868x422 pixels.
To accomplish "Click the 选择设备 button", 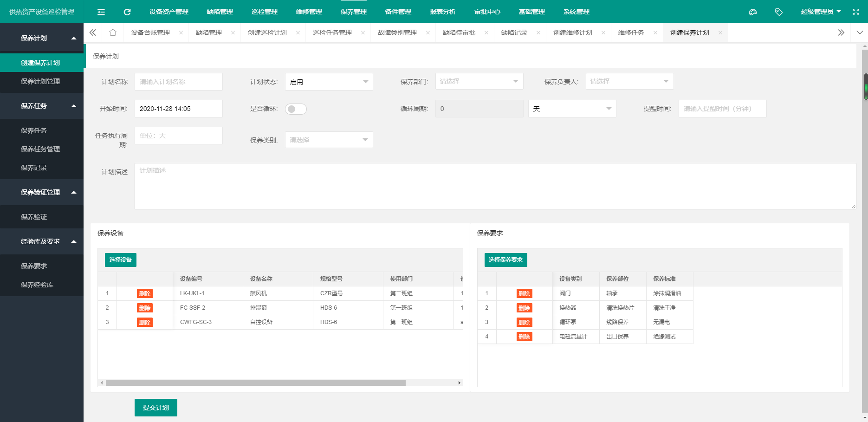I will tap(121, 260).
